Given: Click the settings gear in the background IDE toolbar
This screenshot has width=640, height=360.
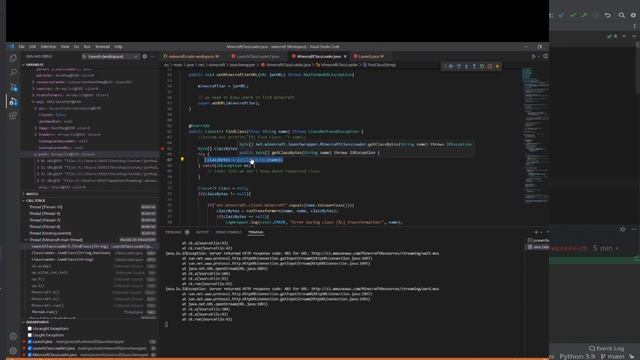Looking at the screenshot, I should [x=633, y=15].
